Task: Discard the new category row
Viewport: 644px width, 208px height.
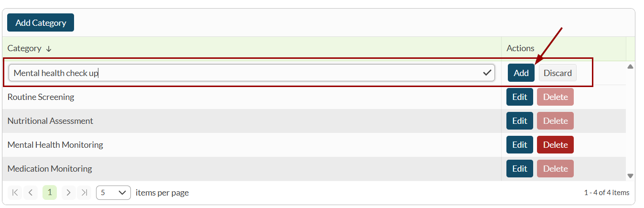Action: pyautogui.click(x=558, y=73)
